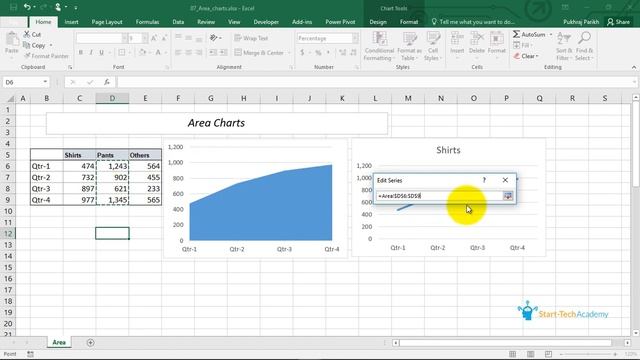
Task: Click the Increase Font Size icon
Action: (154, 38)
